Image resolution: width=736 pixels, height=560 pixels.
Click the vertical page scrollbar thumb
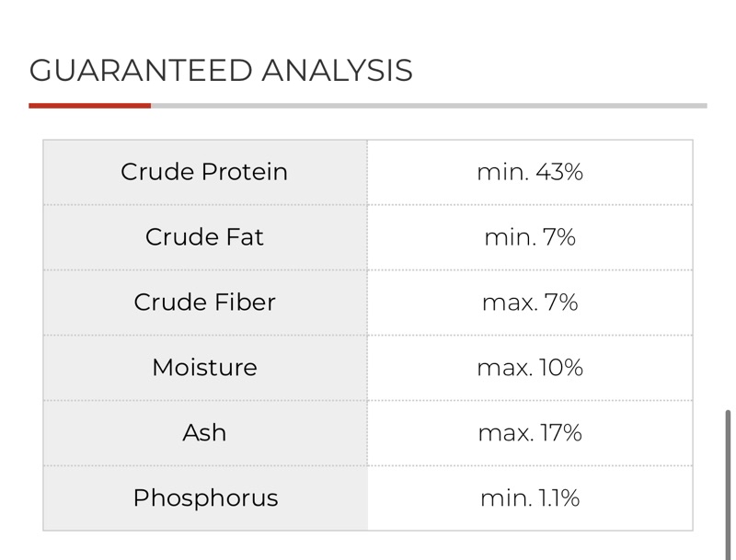(x=728, y=485)
